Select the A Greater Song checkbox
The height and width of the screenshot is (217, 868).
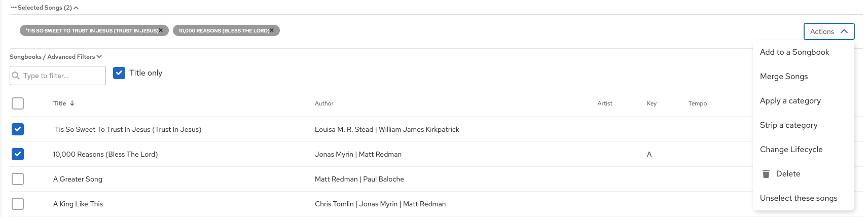(x=18, y=179)
